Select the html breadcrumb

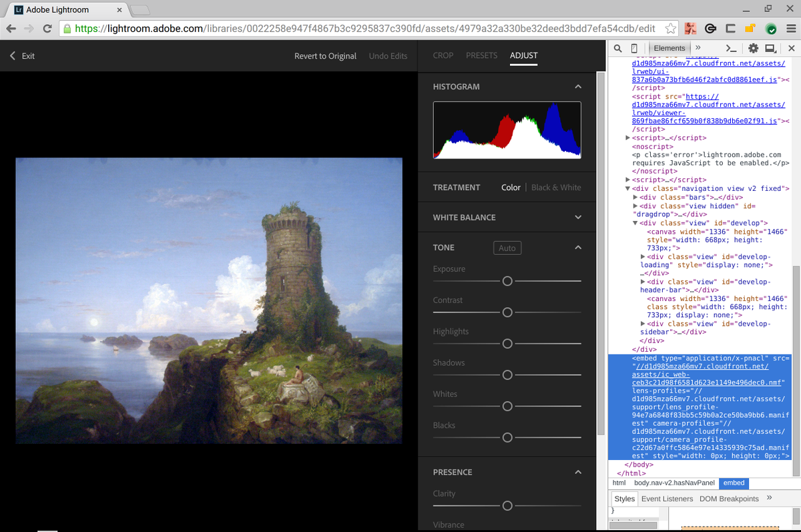[x=619, y=483]
